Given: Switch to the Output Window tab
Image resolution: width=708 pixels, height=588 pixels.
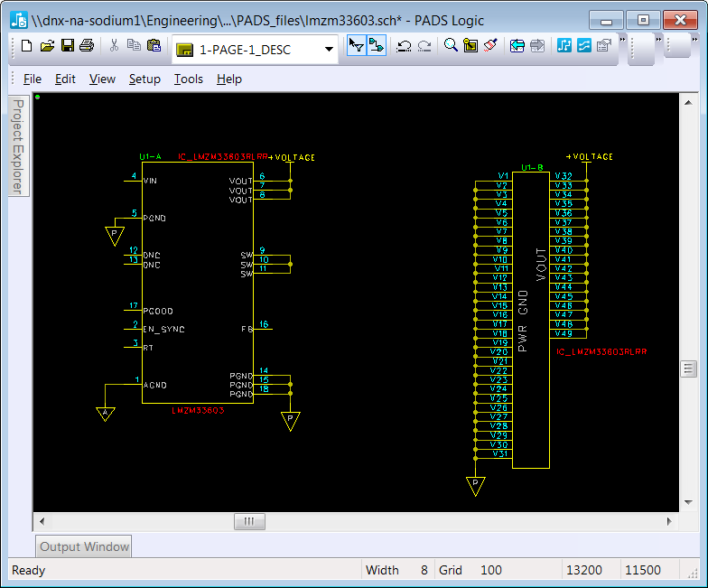Looking at the screenshot, I should point(84,546).
